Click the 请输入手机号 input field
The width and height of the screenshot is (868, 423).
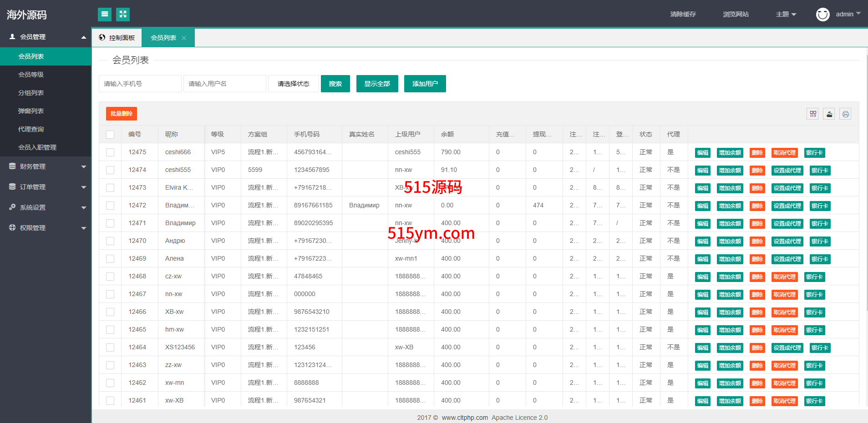[x=140, y=84]
